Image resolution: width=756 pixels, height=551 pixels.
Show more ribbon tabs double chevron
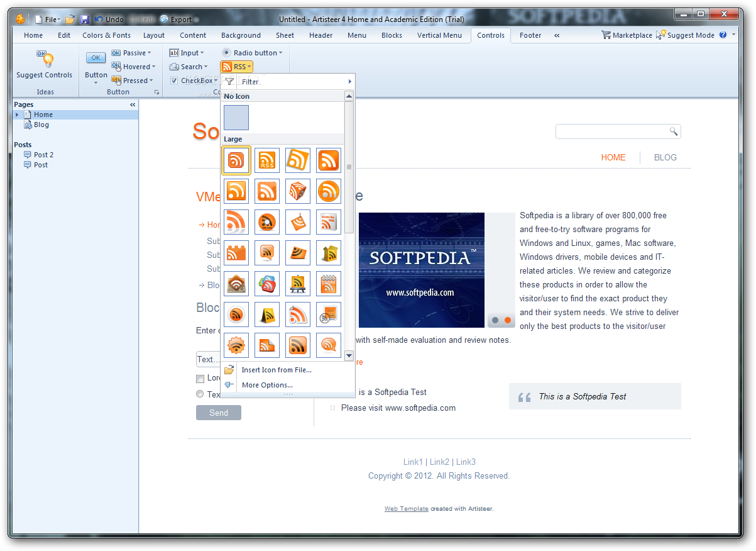coord(557,35)
